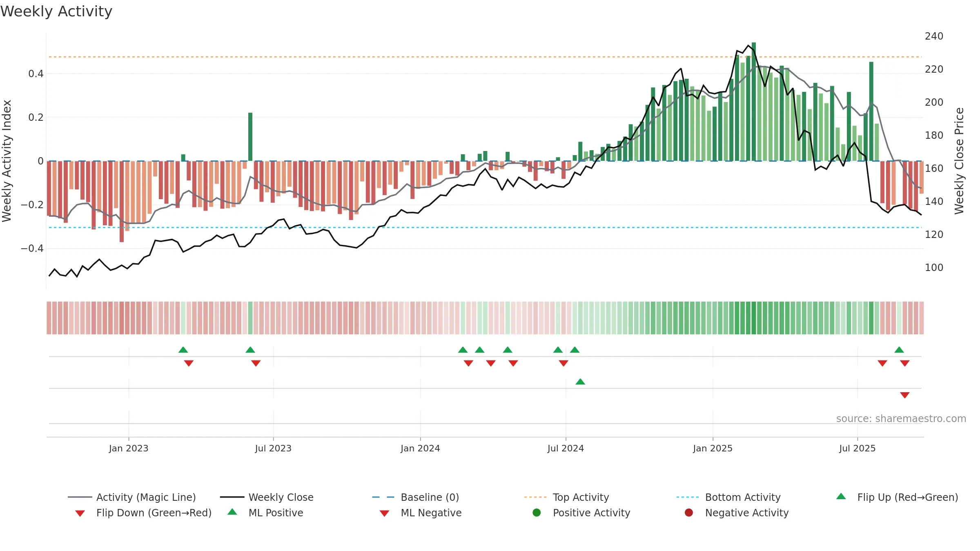Click the −0.4 activity index tick label
The height and width of the screenshot is (551, 980).
[32, 249]
